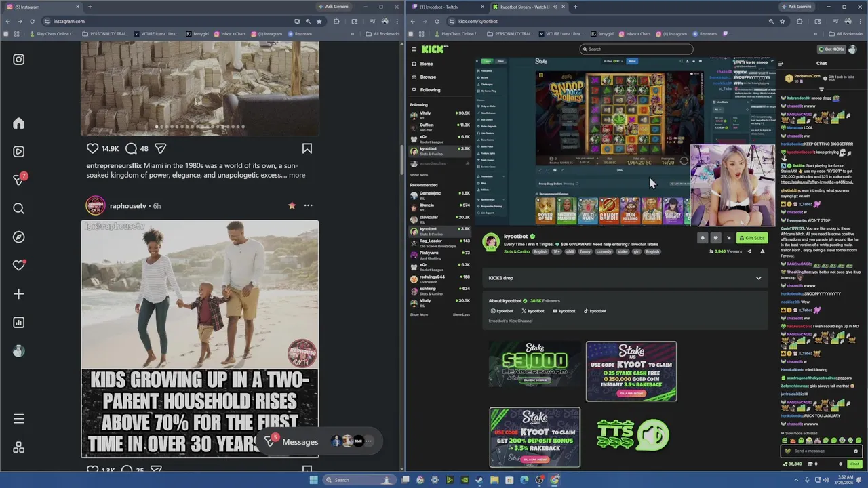Open more options on raphousetv post
Viewport: 868px width, 488px height.
click(x=308, y=205)
